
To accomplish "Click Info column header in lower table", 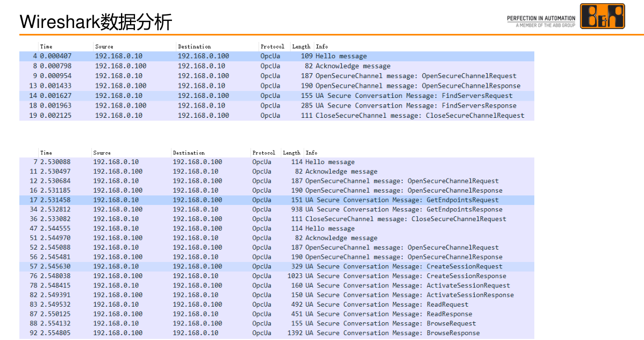I will [311, 153].
